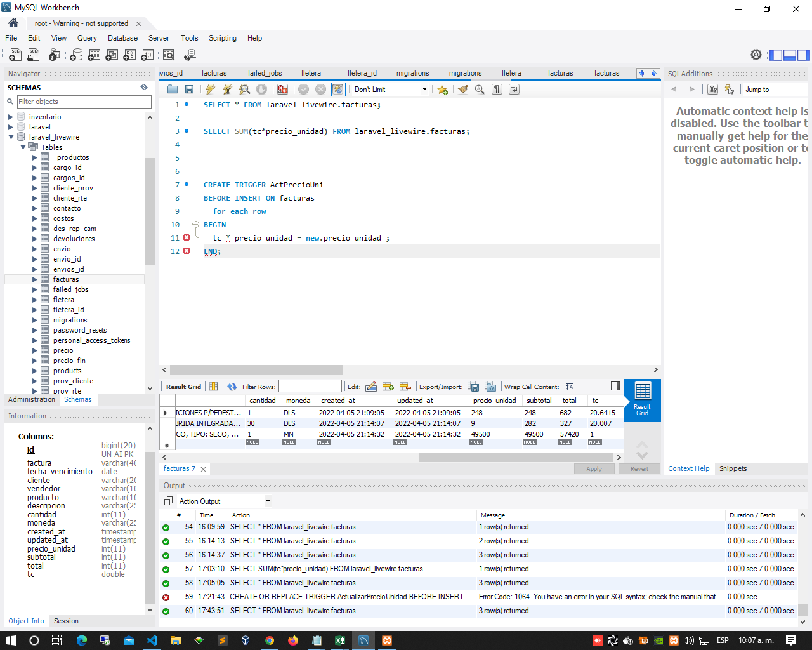Screen dimensions: 812x650
Task: Close the facturas 7 result tab
Action: 203,469
